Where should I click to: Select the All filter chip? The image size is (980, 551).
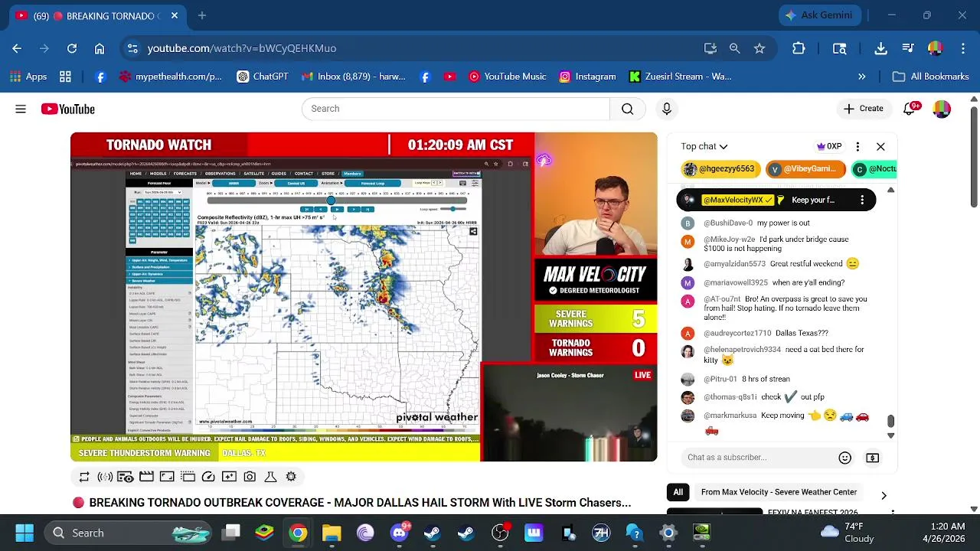tap(678, 492)
